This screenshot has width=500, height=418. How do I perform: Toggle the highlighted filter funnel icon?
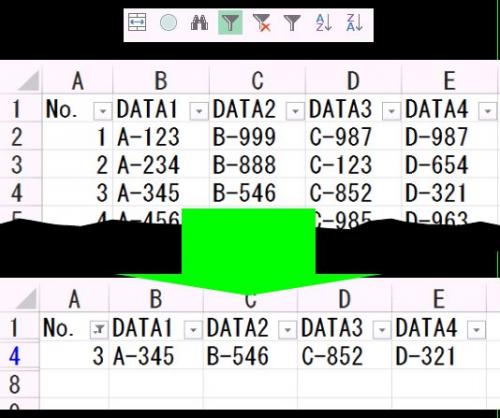(230, 22)
